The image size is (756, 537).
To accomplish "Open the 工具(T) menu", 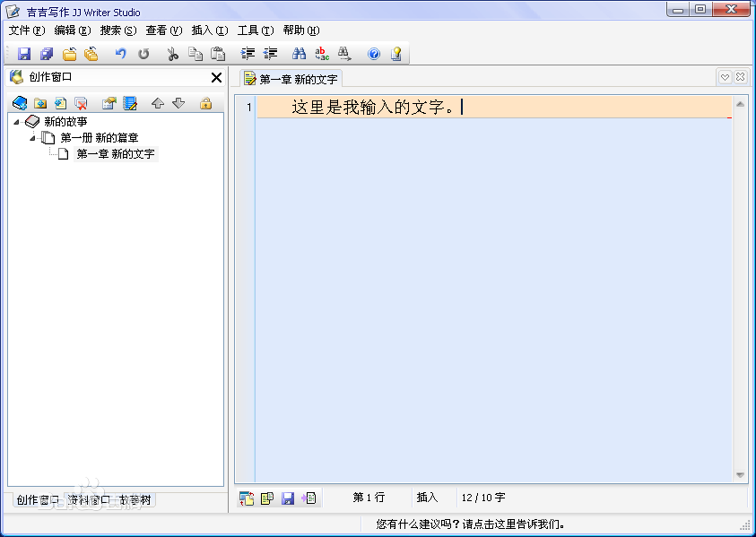I will tap(256, 30).
